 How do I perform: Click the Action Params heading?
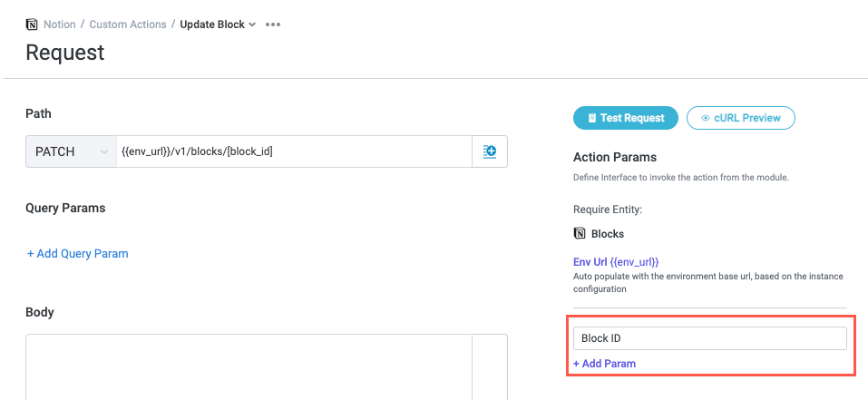(615, 157)
